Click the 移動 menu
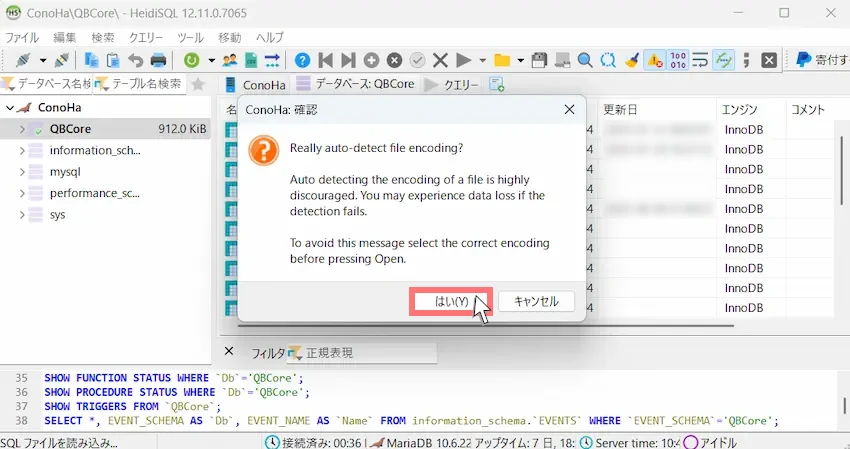 pyautogui.click(x=229, y=37)
